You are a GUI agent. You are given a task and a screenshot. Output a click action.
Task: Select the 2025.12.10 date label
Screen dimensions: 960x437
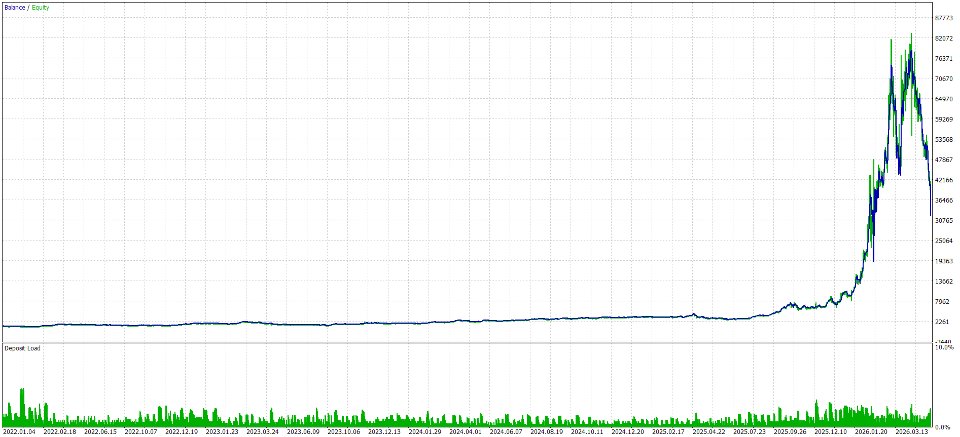point(830,431)
